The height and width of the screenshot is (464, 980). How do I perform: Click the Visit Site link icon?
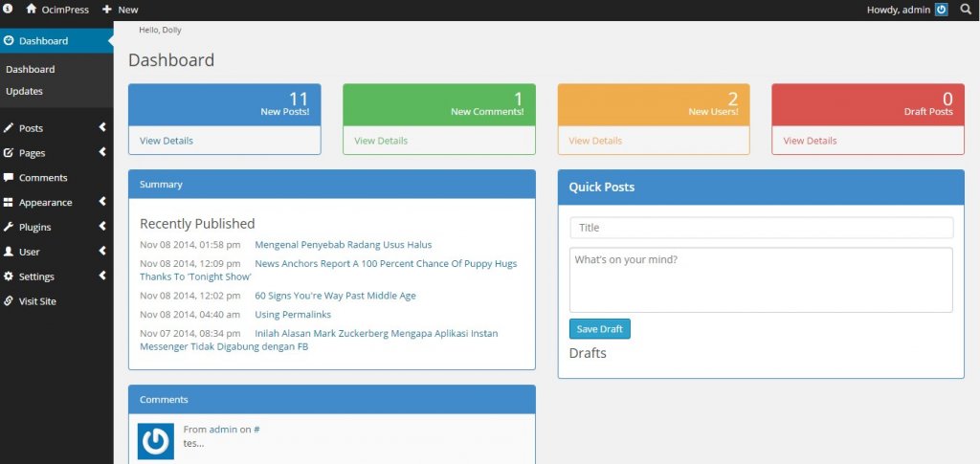point(8,301)
